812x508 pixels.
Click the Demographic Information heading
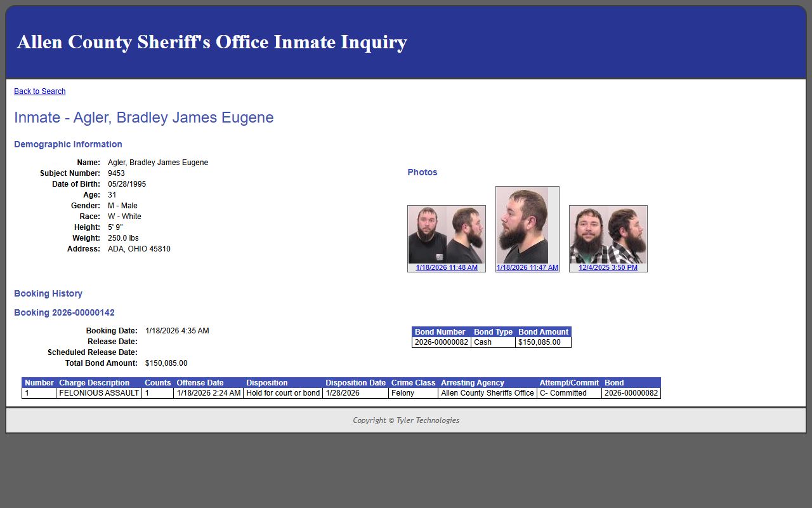[68, 144]
